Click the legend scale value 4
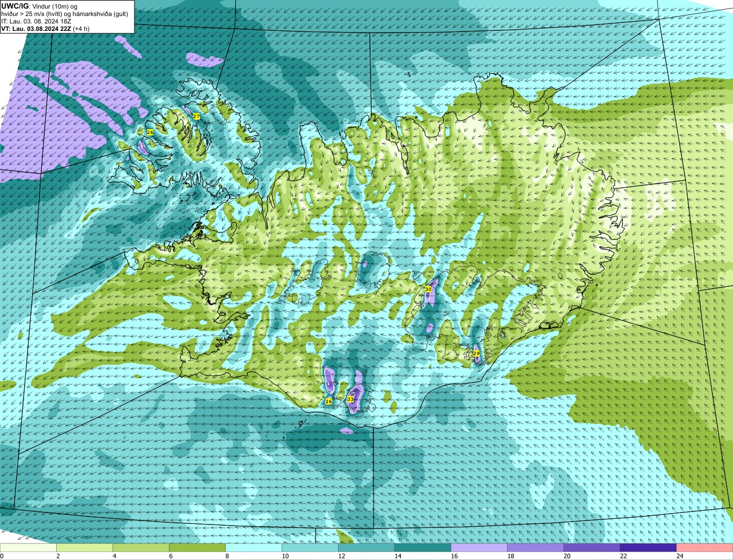Image resolution: width=733 pixels, height=560 pixels. click(113, 556)
